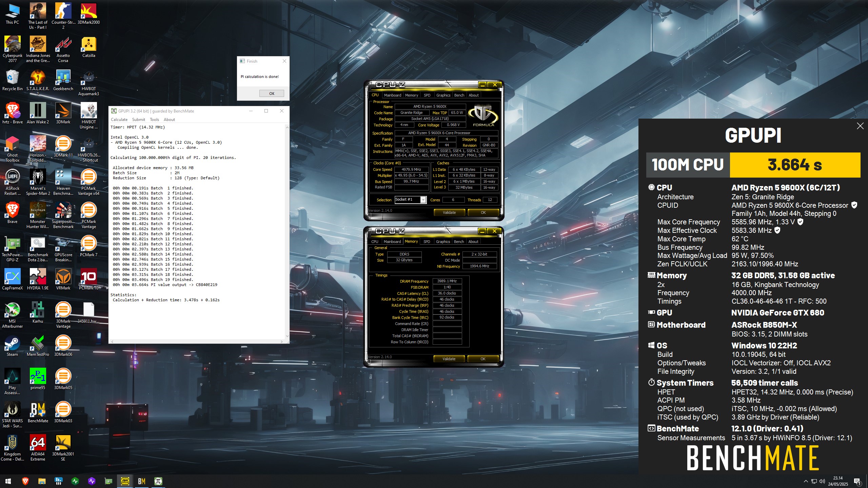Open Catzilla benchmark icon
The image size is (868, 488).
coord(88,47)
